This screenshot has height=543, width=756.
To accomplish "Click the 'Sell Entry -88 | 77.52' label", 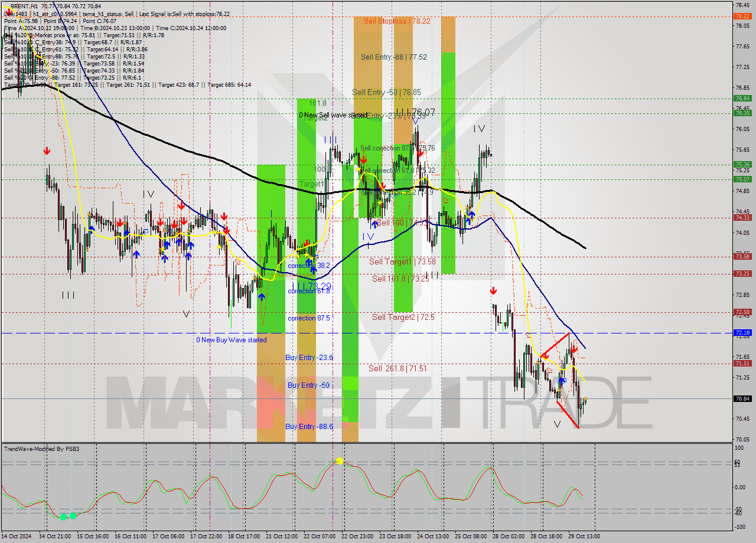I will point(394,57).
